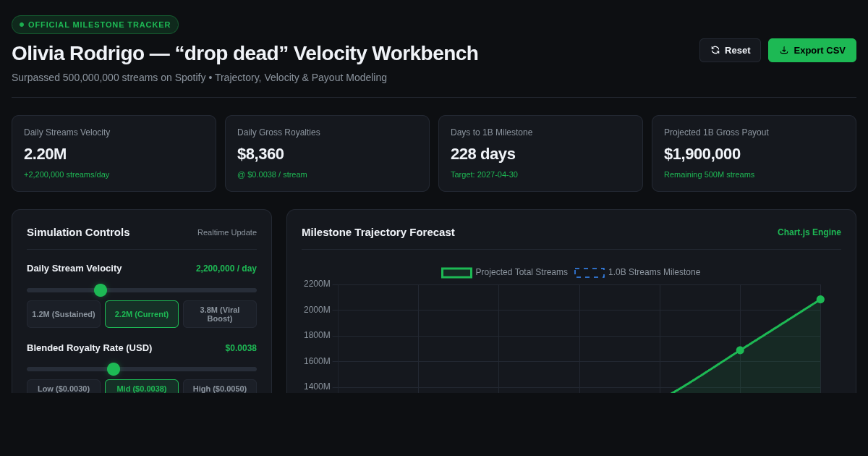This screenshot has height=456, width=868.
Task: Click the velocity workbench page title
Action: tap(245, 54)
